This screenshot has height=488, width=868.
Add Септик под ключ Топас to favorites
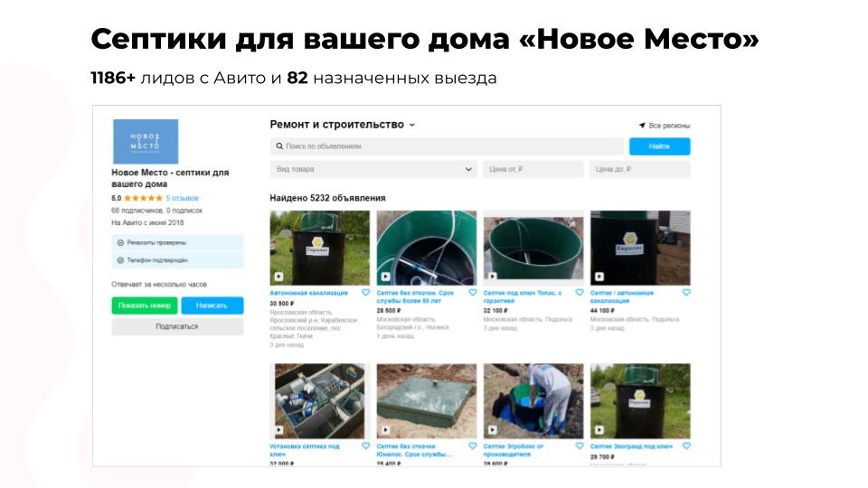point(579,292)
